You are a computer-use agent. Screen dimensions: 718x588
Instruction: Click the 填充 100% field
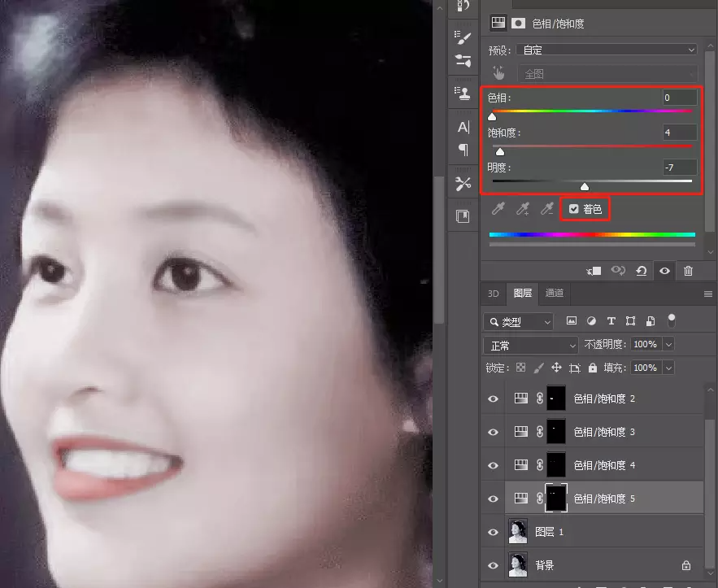tap(646, 368)
